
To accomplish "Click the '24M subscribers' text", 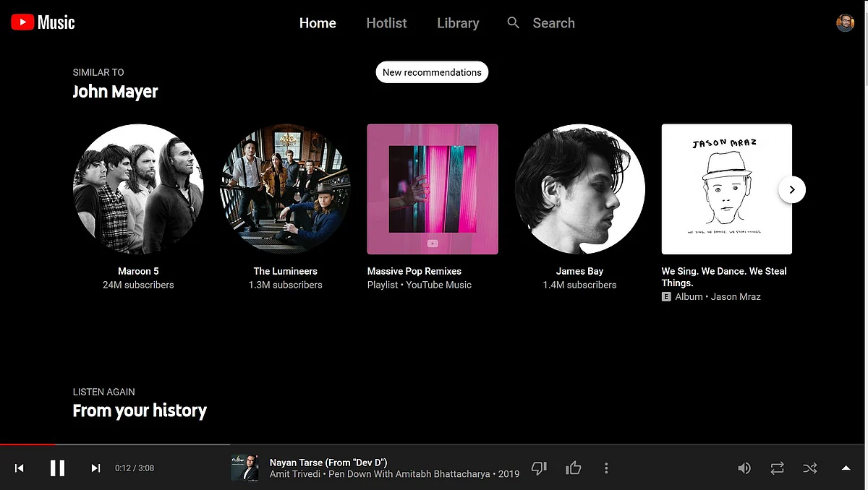I will click(138, 285).
